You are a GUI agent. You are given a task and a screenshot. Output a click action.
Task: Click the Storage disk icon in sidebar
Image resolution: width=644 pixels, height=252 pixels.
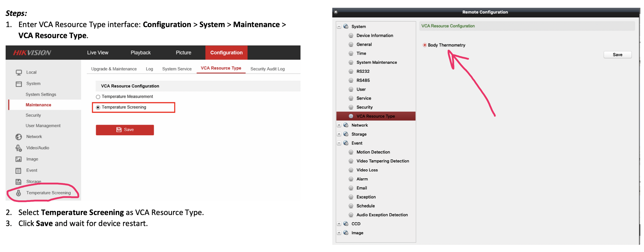coord(19,182)
